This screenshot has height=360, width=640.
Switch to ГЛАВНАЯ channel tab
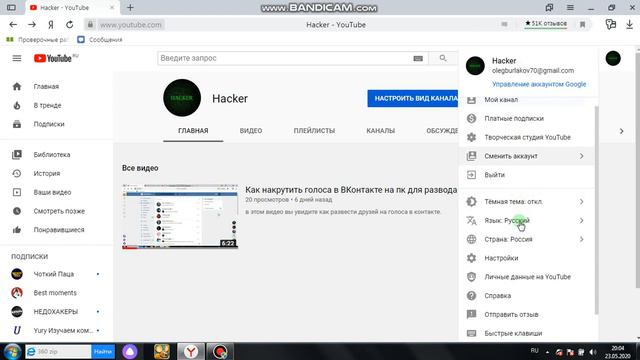tap(193, 131)
